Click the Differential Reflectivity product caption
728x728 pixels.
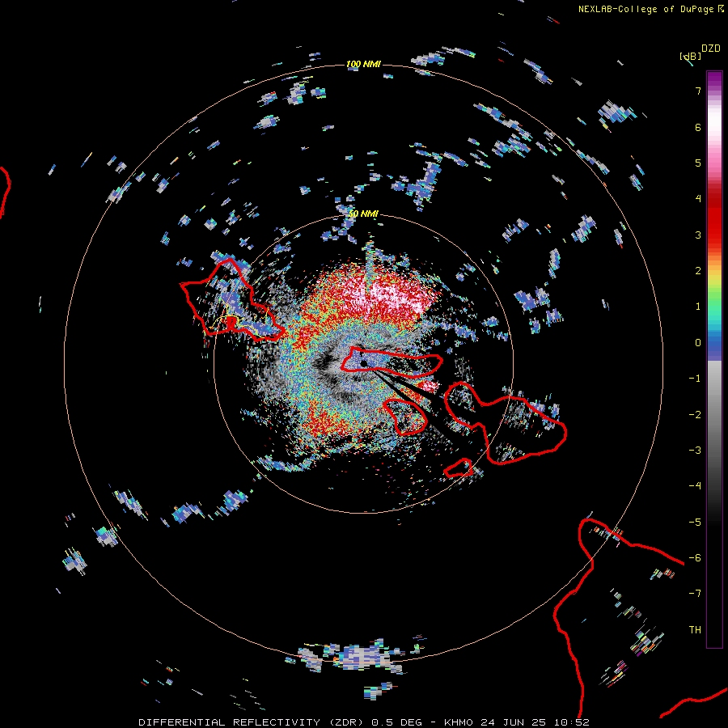click(x=363, y=722)
